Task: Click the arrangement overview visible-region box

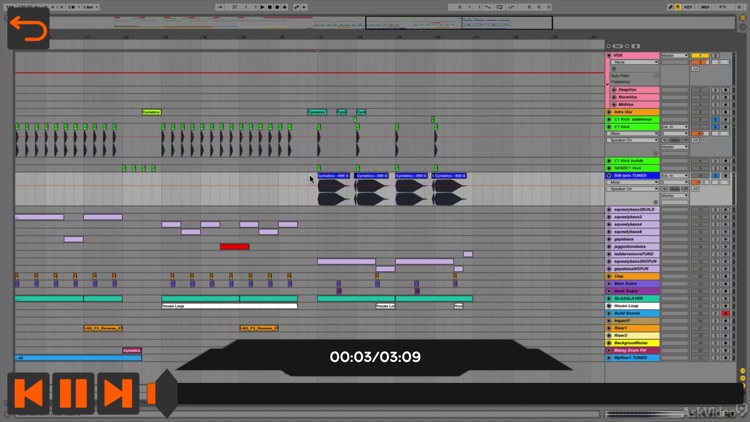Action: point(459,22)
